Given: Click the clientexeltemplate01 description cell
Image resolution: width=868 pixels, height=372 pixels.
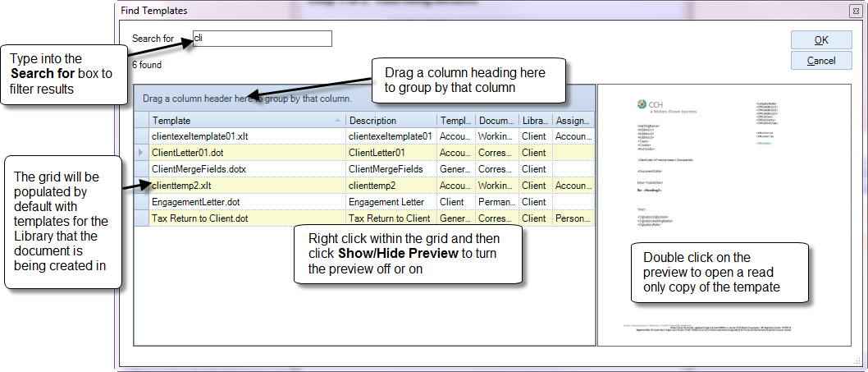Looking at the screenshot, I should click(391, 135).
